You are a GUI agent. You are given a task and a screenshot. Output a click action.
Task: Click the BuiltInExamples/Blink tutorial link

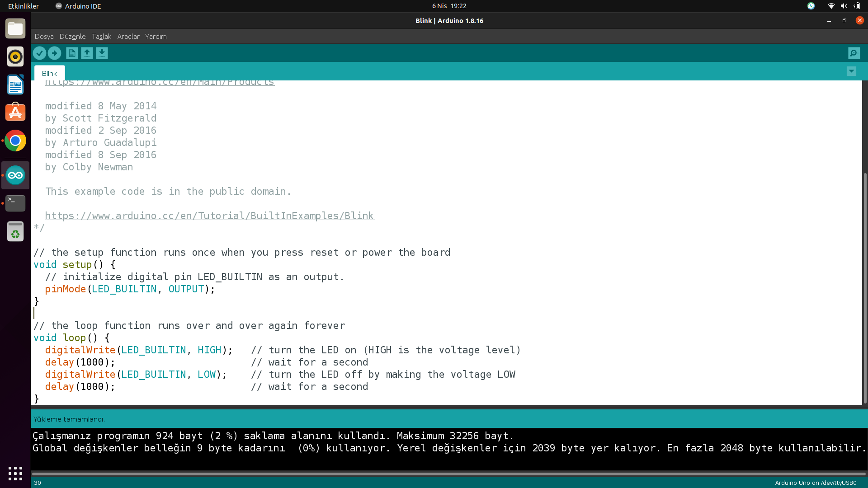209,216
